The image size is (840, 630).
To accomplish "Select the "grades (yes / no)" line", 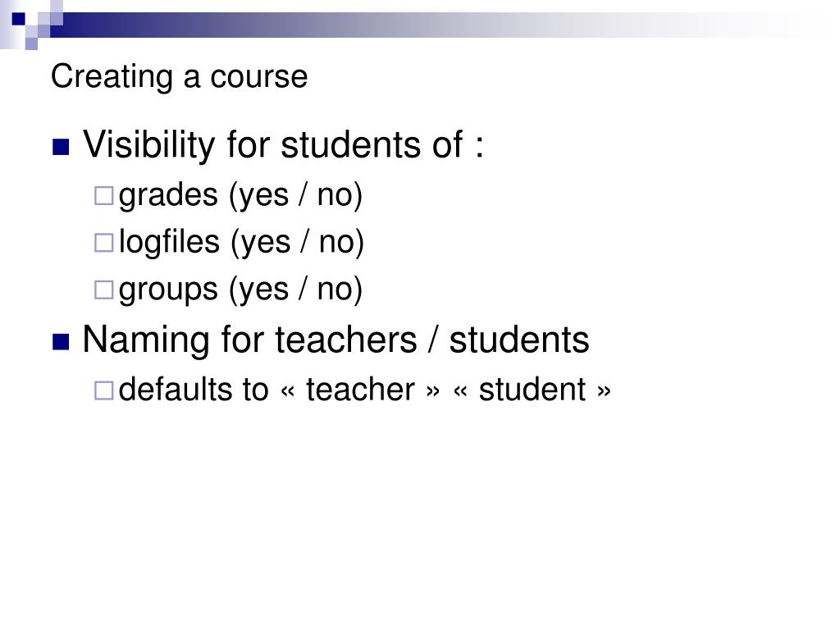I will click(x=240, y=195).
